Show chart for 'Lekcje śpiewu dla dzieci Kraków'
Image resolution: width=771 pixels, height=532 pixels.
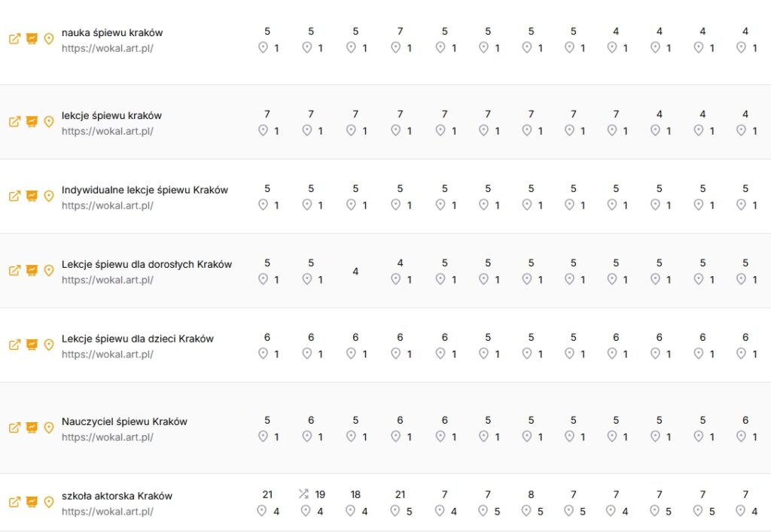(x=32, y=345)
